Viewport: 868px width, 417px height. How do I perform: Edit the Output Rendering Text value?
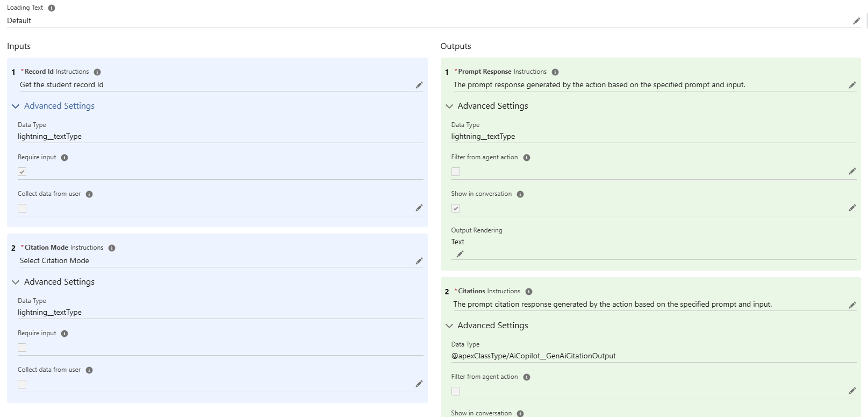coord(460,254)
